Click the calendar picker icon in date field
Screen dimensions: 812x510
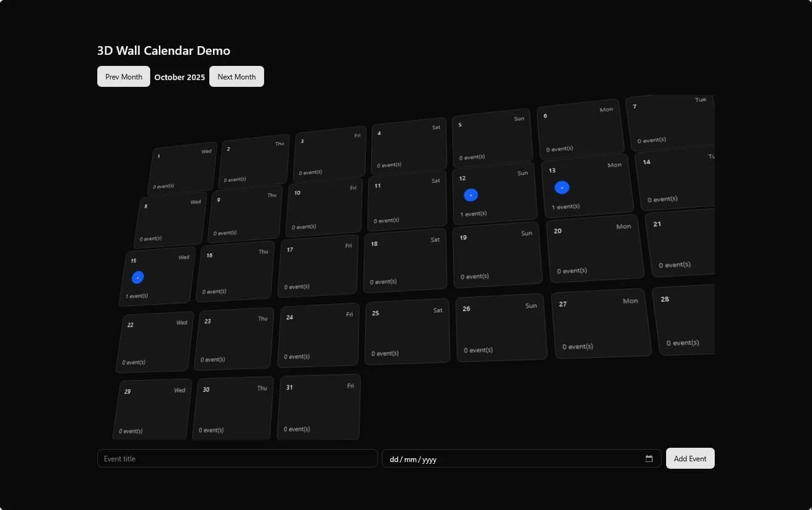point(649,459)
